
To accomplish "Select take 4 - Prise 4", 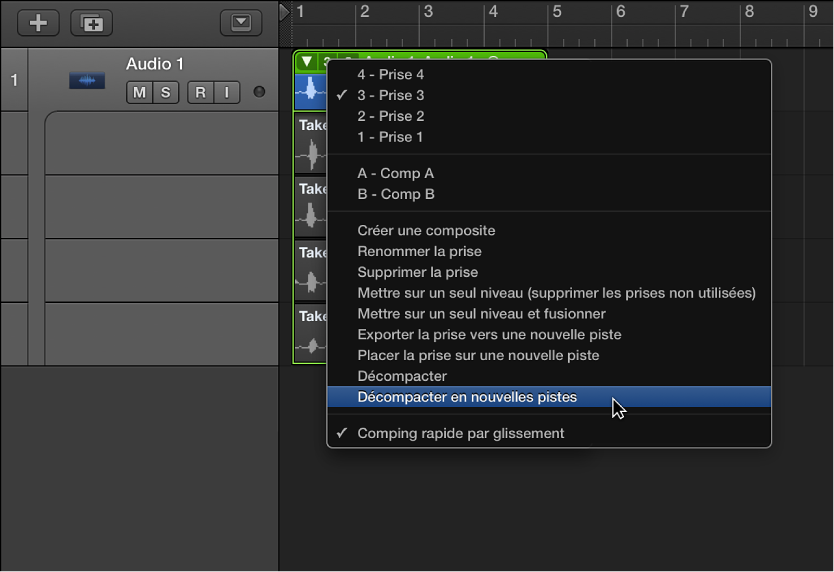I will click(390, 74).
